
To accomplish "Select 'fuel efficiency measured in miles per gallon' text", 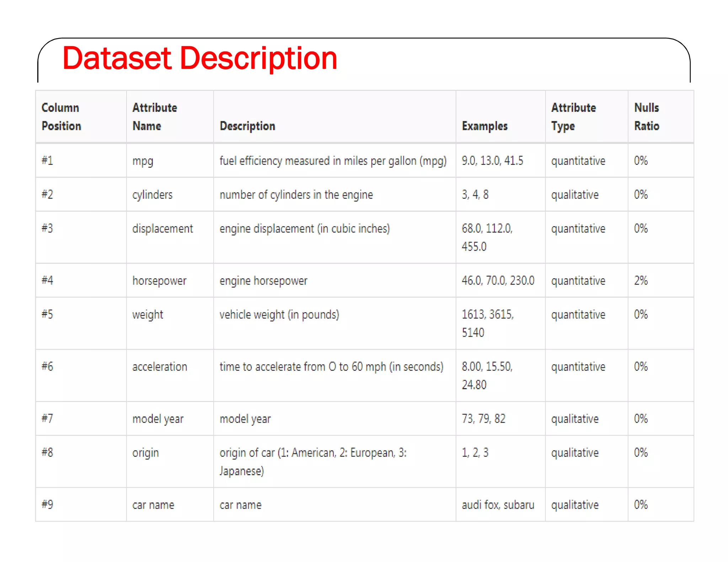I will click(318, 161).
